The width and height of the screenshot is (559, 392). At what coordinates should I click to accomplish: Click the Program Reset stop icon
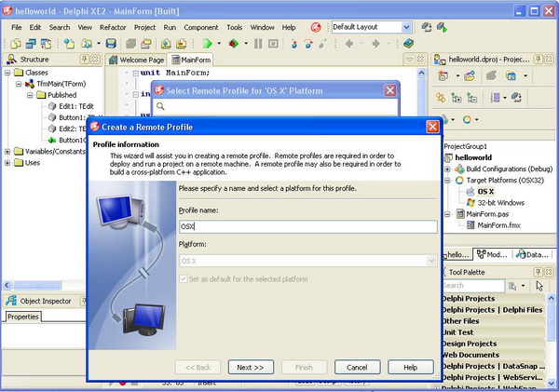[x=273, y=44]
